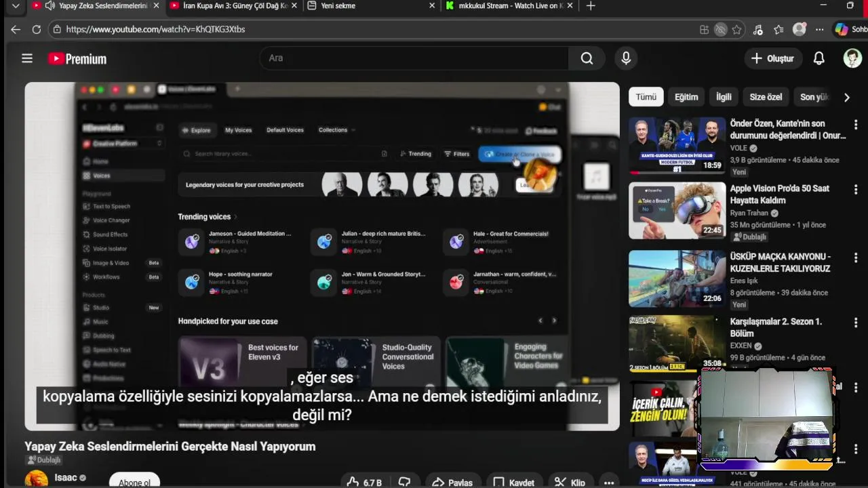Screen dimensions: 868x488
Task: Open more options for ÜSKÜP MAÇKA KANYONU video
Action: [856, 258]
